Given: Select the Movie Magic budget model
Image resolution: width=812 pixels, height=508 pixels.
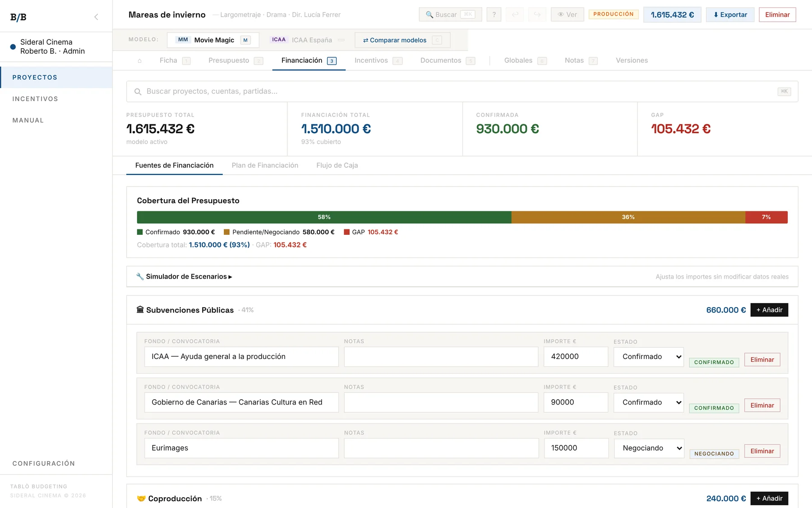Looking at the screenshot, I should coord(213,40).
